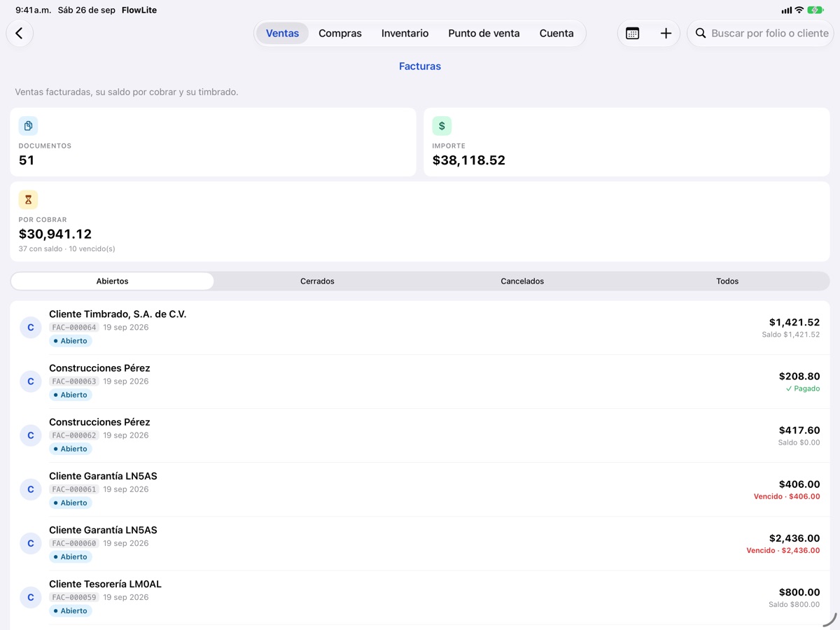Tap '37 con saldo · 10 vencido(s)' text
The height and width of the screenshot is (630, 840).
pos(67,248)
